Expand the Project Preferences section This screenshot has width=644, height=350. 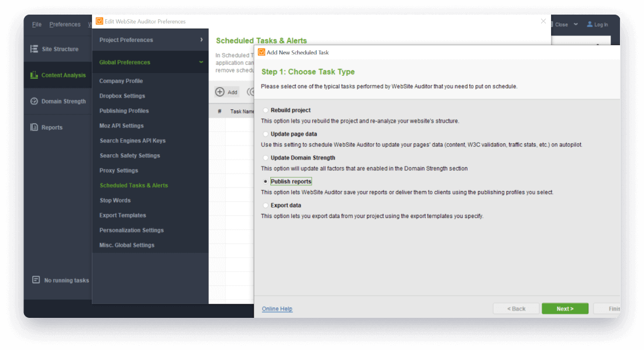tap(201, 40)
